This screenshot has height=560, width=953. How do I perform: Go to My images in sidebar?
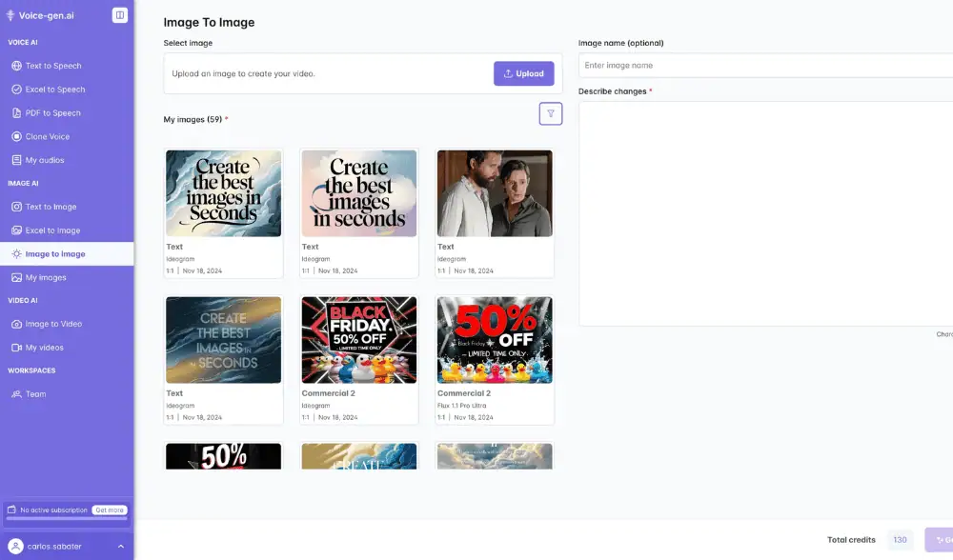click(x=46, y=277)
